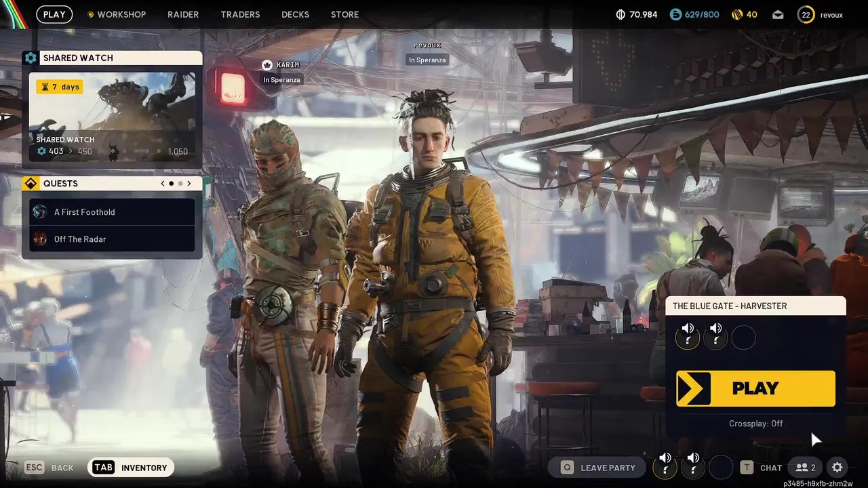868x488 pixels.
Task: Open the settings gear icon
Action: tap(837, 467)
